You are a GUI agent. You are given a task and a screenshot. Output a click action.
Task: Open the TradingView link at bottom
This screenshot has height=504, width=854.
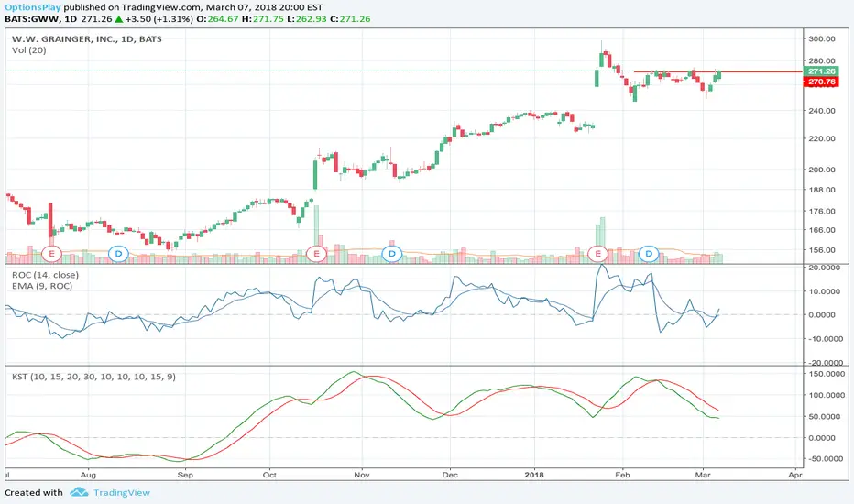122,493
